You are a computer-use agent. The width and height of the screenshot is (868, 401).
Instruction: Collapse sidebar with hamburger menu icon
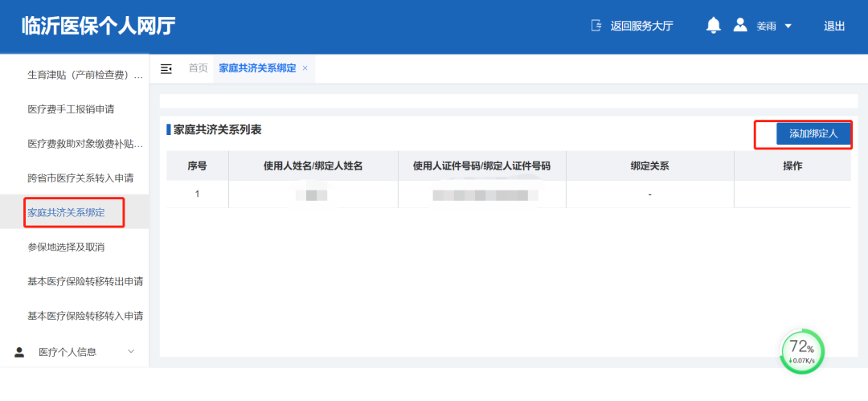tap(166, 68)
